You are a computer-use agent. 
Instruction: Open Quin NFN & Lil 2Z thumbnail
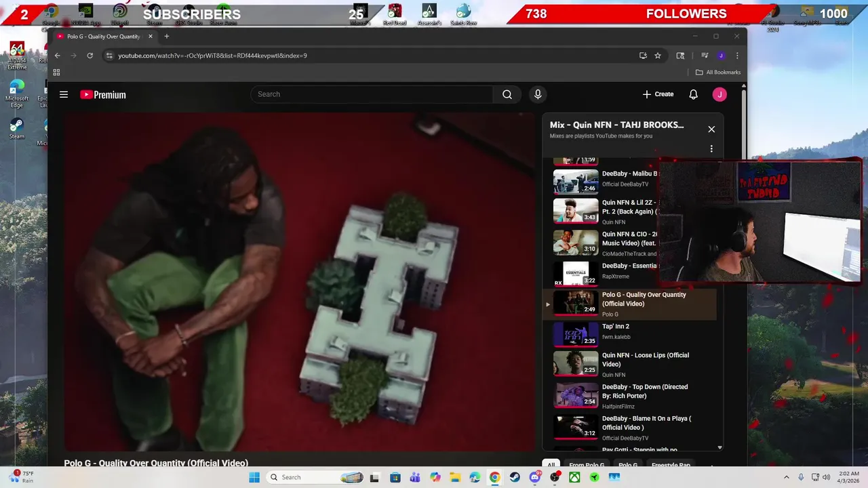(576, 210)
